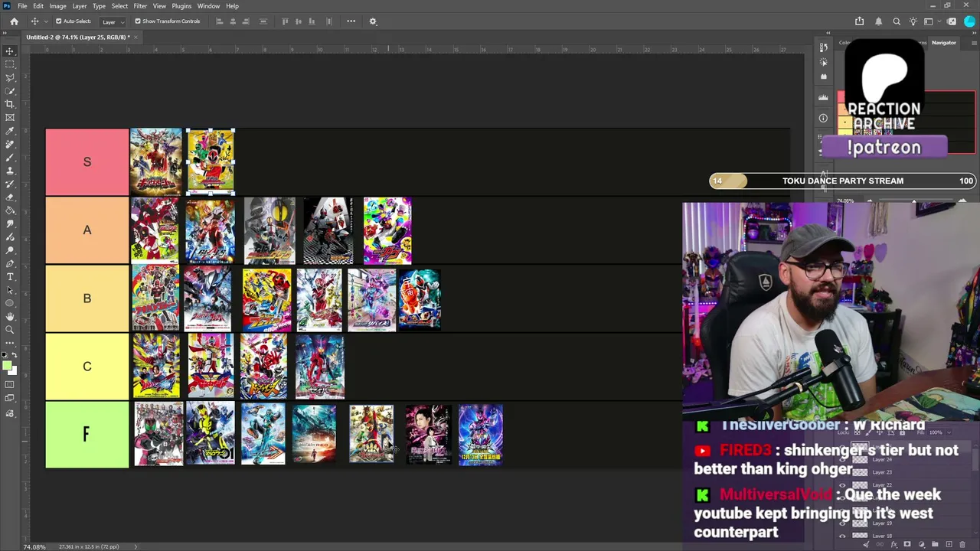Select the Pen tool
This screenshot has height=551, width=980.
coord(10,263)
